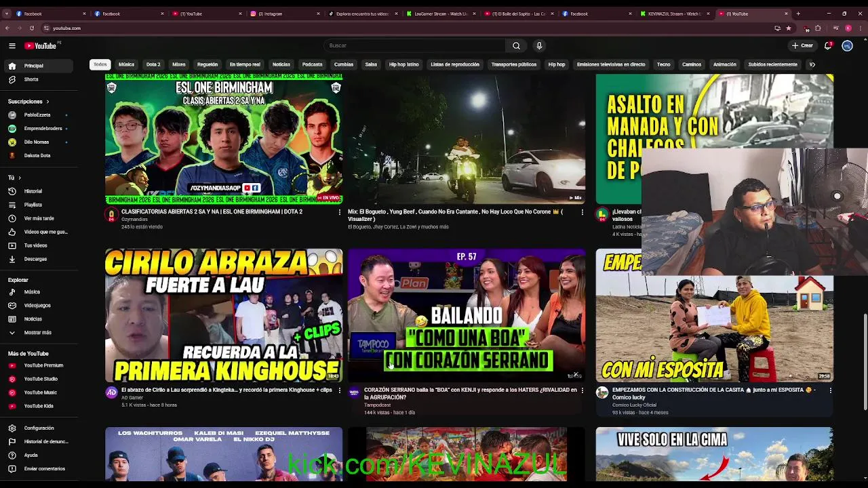Open Historial de denuncias
The image size is (868, 488).
pyautogui.click(x=37, y=442)
